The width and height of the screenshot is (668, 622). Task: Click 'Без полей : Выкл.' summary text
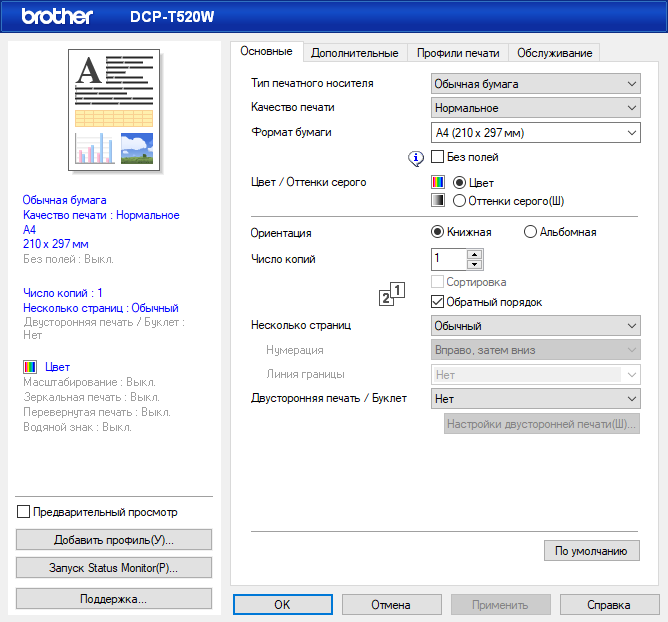click(x=69, y=259)
